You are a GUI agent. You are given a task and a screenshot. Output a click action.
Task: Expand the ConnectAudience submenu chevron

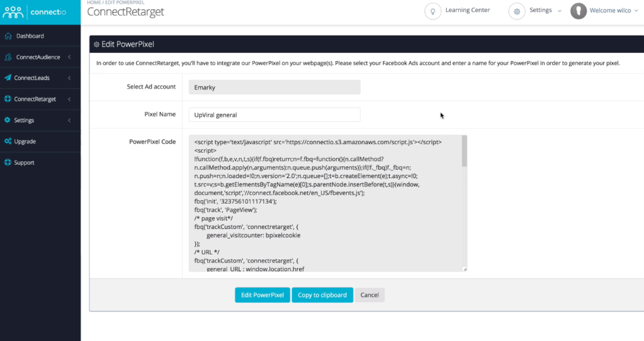(x=70, y=58)
